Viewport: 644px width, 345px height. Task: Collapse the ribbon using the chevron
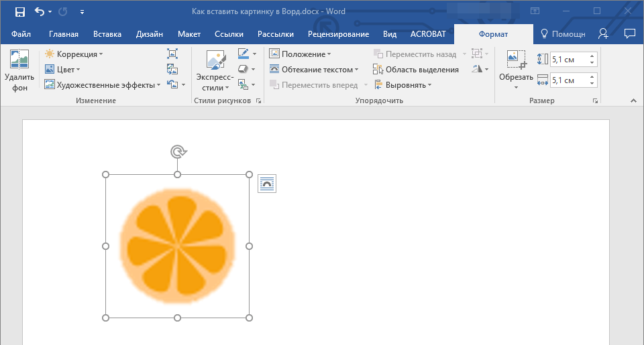(x=633, y=100)
